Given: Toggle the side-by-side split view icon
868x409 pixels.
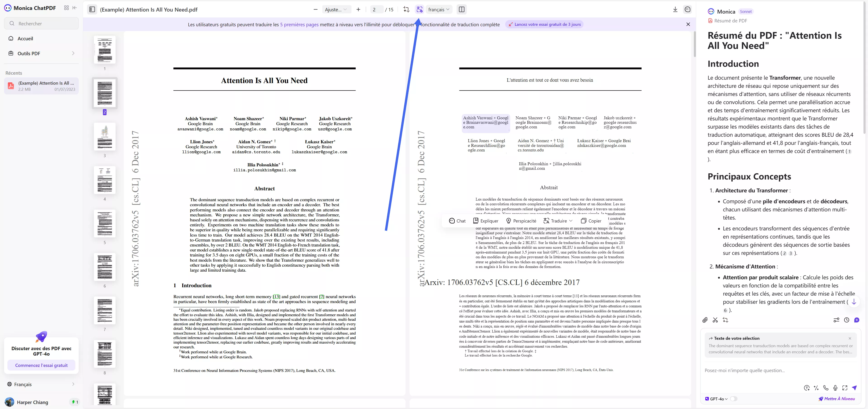Looking at the screenshot, I should coord(462,10).
